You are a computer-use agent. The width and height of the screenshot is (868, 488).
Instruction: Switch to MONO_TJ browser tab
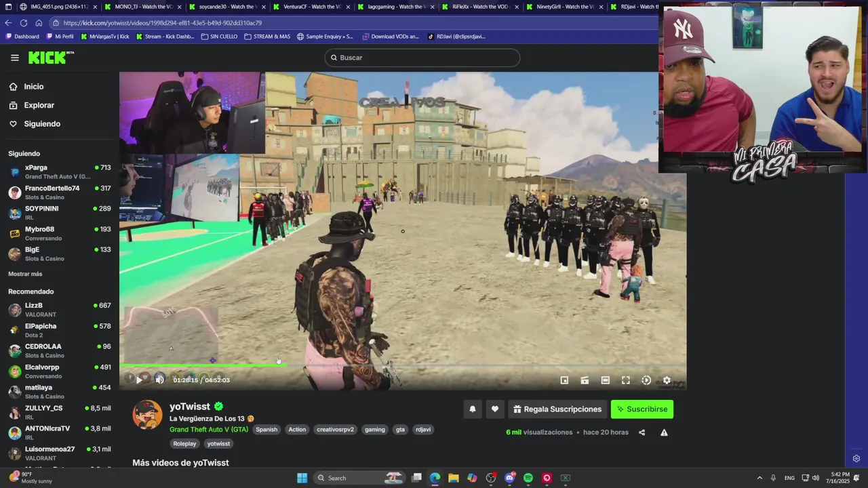pos(143,7)
